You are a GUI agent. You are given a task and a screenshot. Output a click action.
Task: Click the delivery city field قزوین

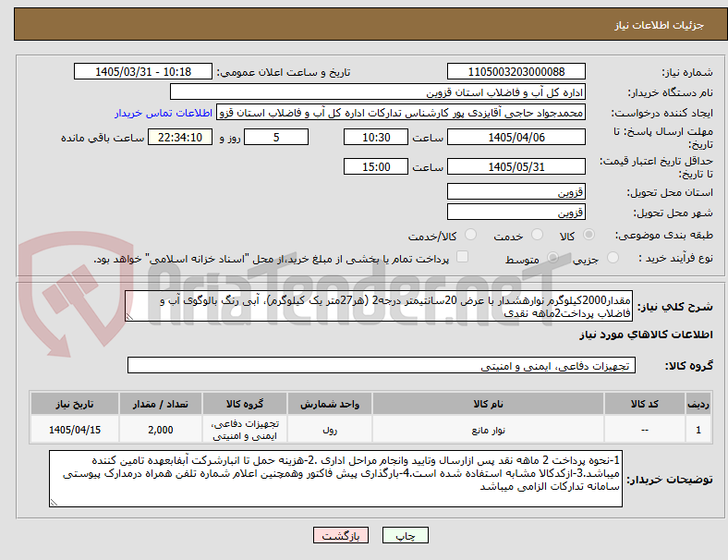516,212
